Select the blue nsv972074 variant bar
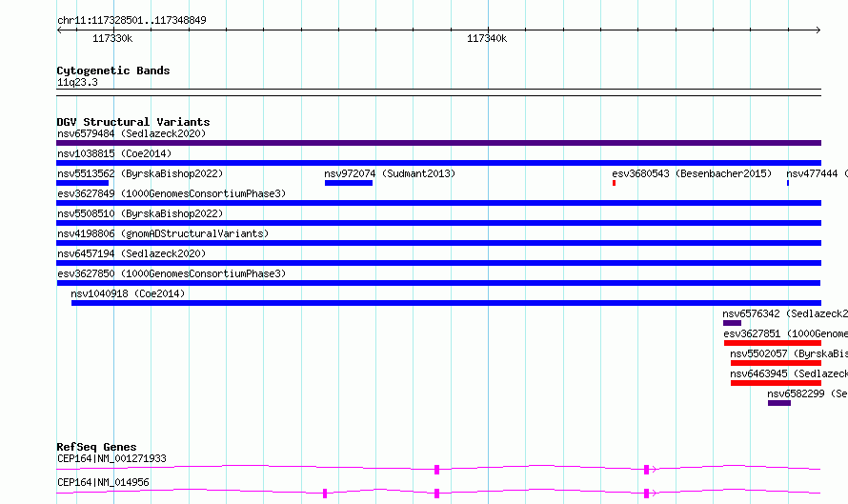The image size is (848, 504). (x=349, y=183)
